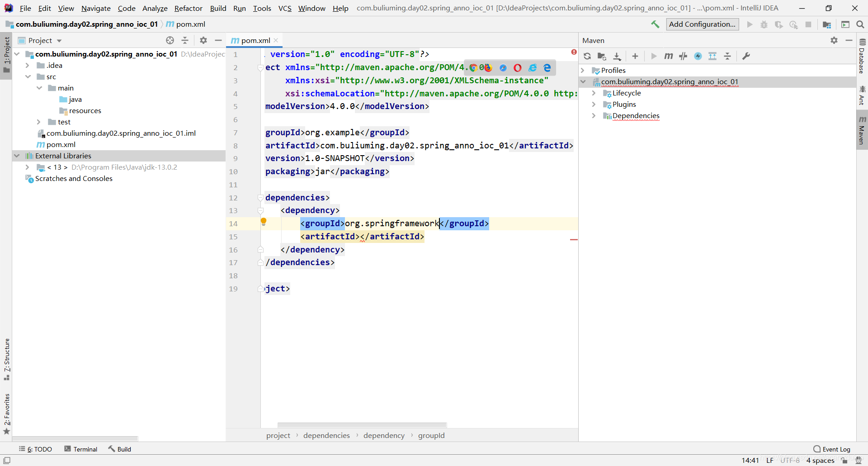Viewport: 868px width, 466px height.
Task: Toggle Maven Offline Mode
Action: pyautogui.click(x=683, y=56)
